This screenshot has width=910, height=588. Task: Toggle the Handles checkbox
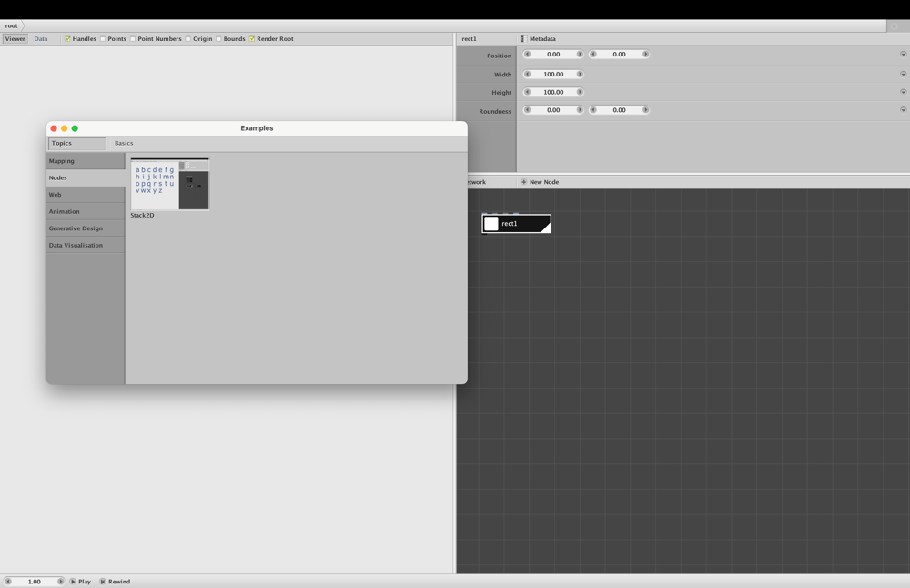pos(67,39)
